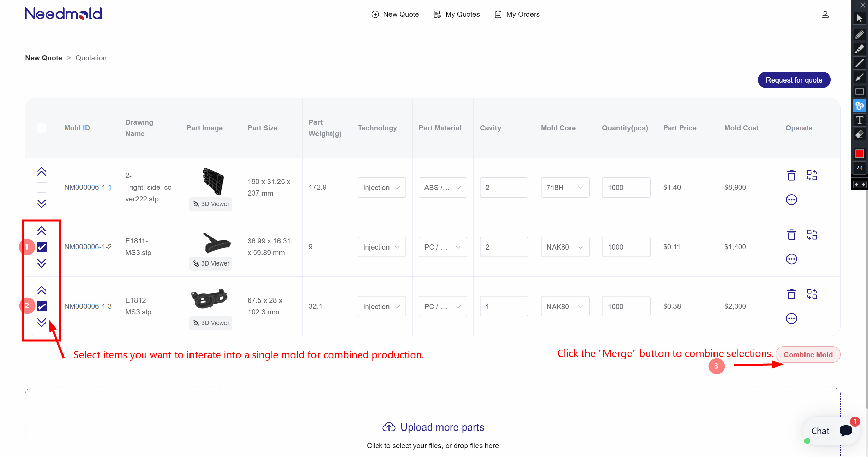Viewport: 868px width, 457px height.
Task: Select the rectangle shape tool
Action: [860, 92]
